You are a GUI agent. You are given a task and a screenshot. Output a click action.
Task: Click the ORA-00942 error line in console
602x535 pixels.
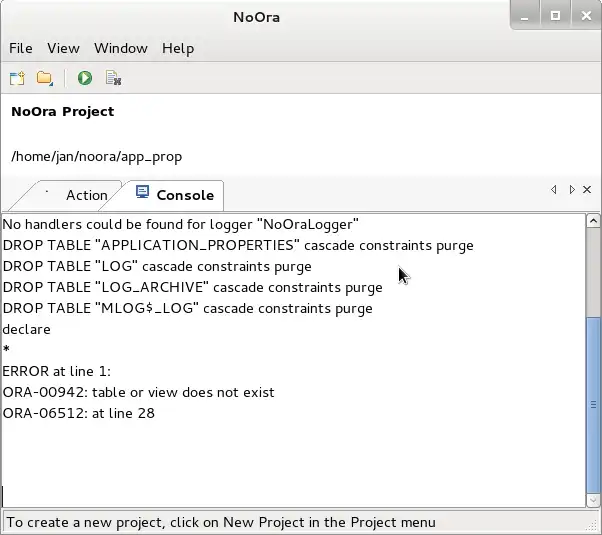pos(138,392)
